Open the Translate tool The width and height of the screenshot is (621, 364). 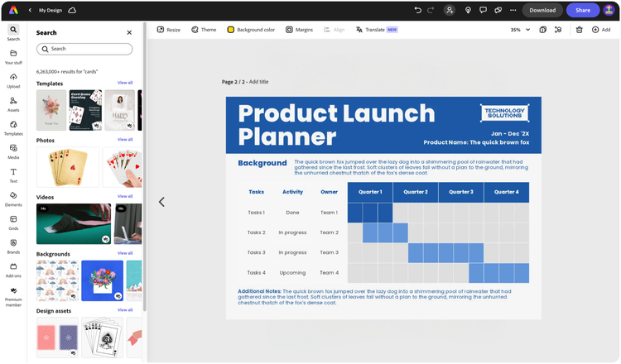tap(377, 30)
